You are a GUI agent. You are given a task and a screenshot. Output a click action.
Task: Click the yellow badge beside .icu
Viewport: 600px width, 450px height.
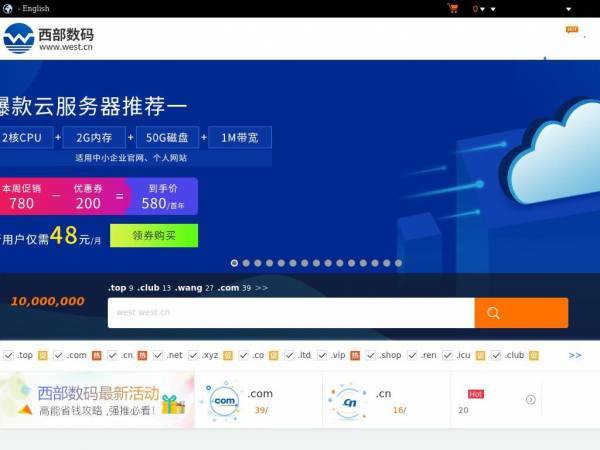pos(480,355)
